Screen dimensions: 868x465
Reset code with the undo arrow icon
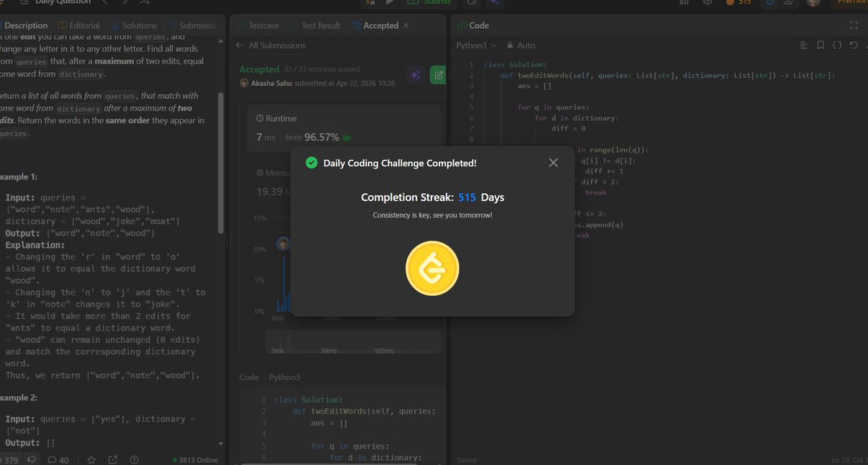coord(854,46)
